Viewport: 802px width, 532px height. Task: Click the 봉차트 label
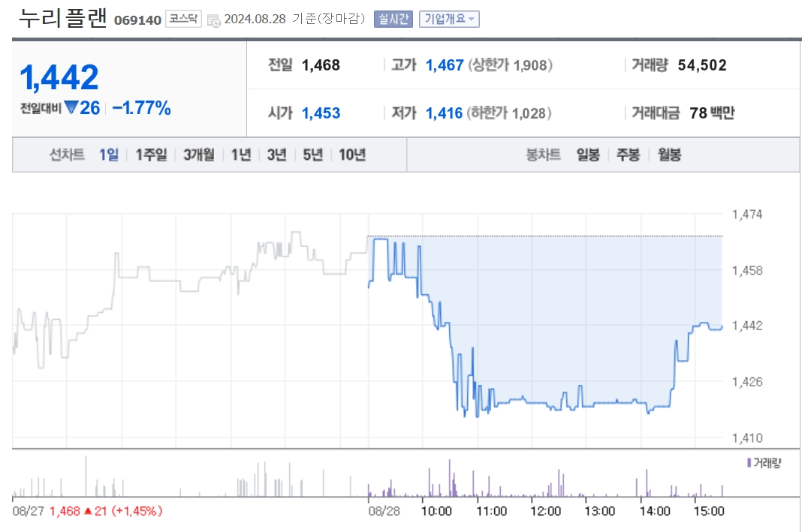tap(543, 155)
